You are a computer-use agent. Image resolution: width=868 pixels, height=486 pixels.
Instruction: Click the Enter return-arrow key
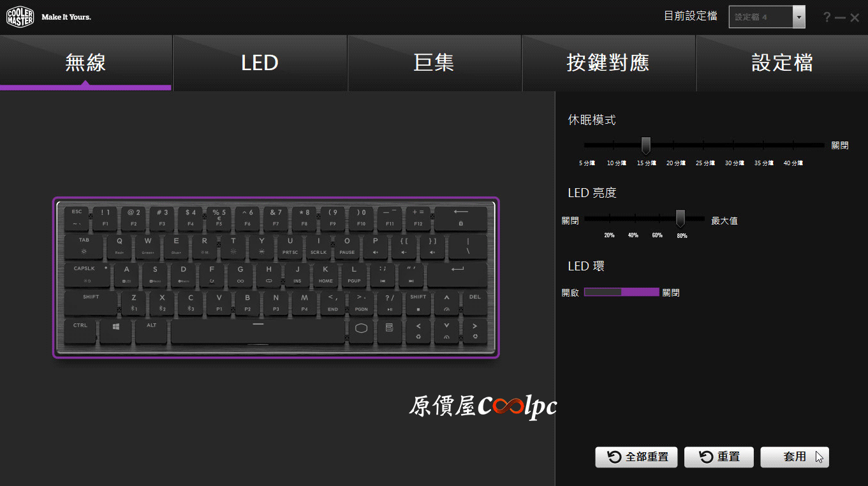(457, 275)
